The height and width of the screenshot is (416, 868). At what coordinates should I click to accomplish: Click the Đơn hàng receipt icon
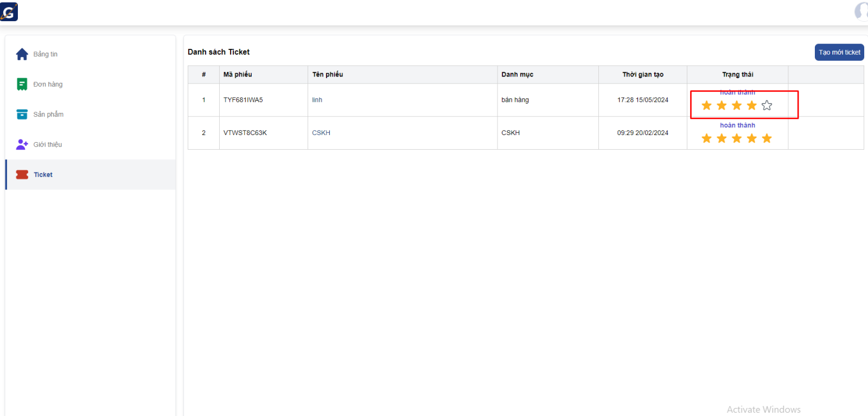22,84
